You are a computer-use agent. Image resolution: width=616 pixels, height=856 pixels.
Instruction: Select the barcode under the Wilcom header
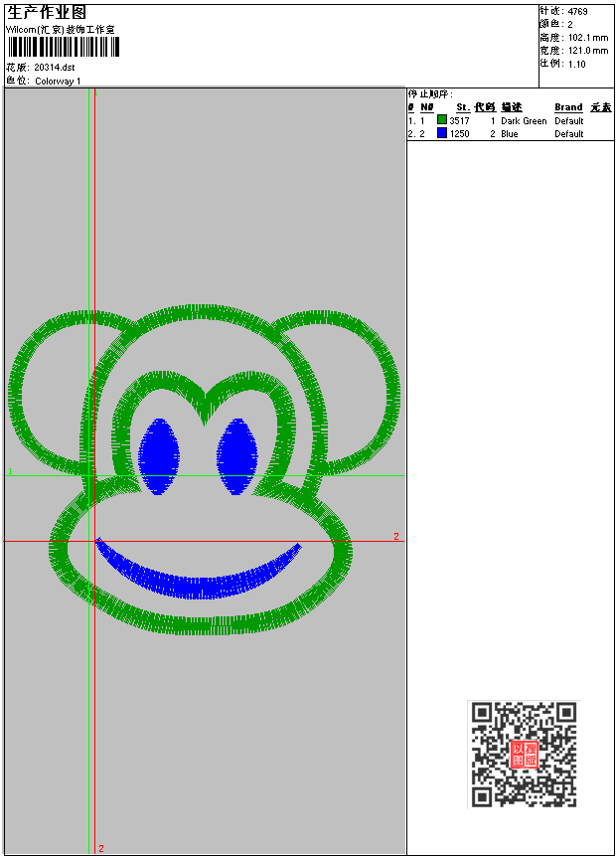tap(64, 47)
